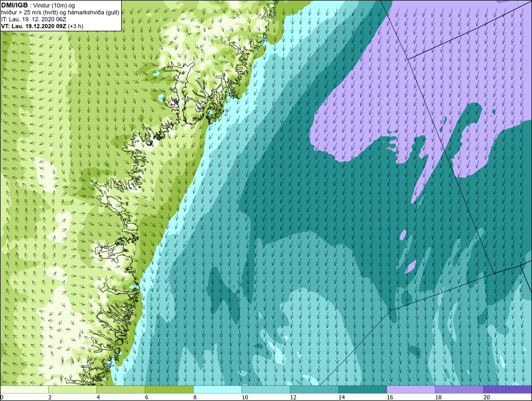532x401 pixels.
Task: Click the 'Vindur (10m) og' text
Action: 54,6
